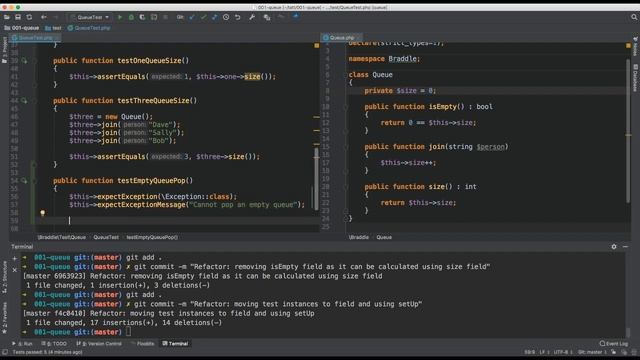This screenshot has height=360, width=640.
Task: Click the UTF-8 encoding status item
Action: [x=562, y=352]
